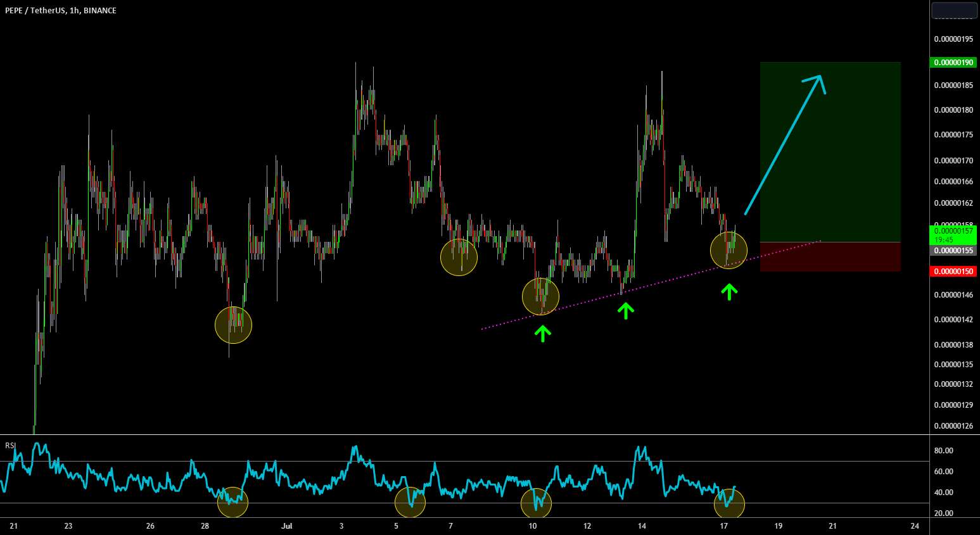This screenshot has height=535, width=980.
Task: Click date 10 on the time axis
Action: tap(532, 526)
